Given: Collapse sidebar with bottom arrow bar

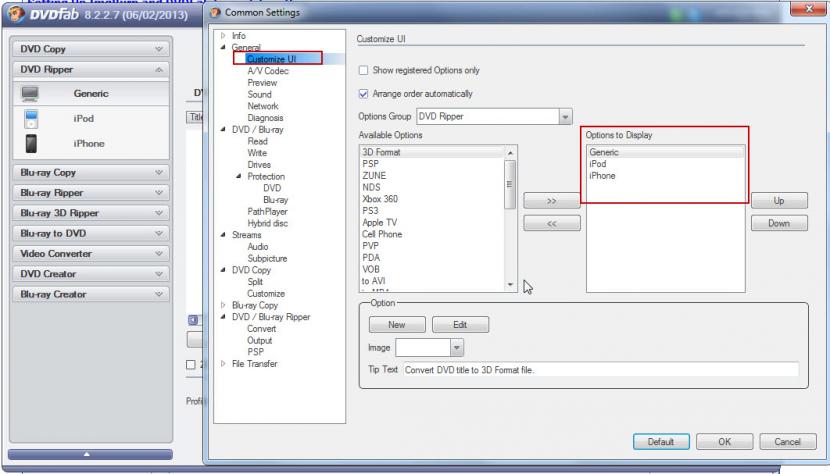Looking at the screenshot, I should (90, 454).
